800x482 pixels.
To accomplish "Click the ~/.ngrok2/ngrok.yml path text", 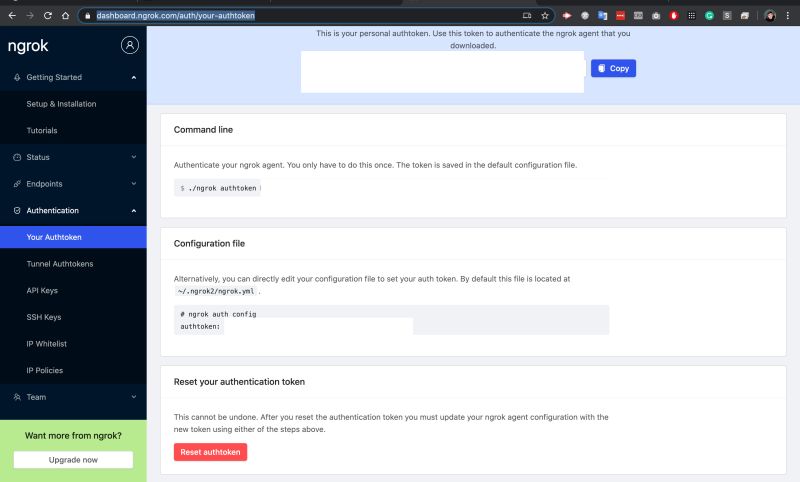I will (x=216, y=291).
